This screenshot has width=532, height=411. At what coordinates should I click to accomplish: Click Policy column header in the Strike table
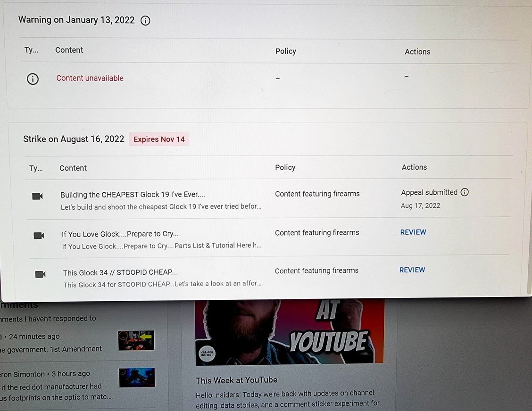pyautogui.click(x=285, y=167)
